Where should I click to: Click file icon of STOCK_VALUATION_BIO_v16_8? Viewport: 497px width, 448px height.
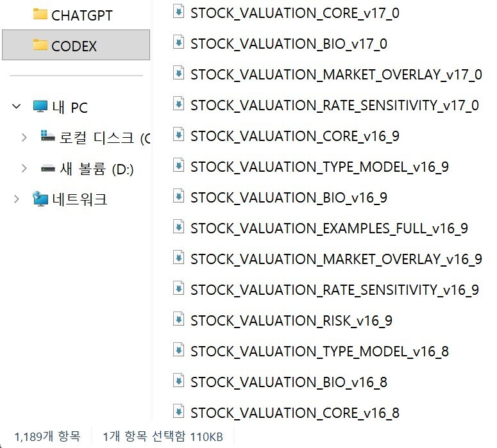point(178,381)
